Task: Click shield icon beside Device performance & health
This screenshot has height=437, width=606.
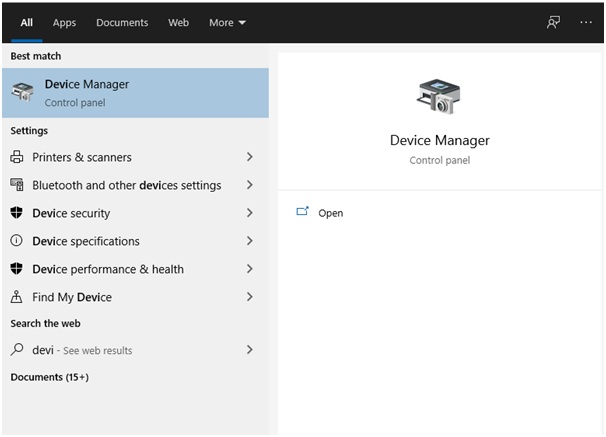Action: click(17, 269)
